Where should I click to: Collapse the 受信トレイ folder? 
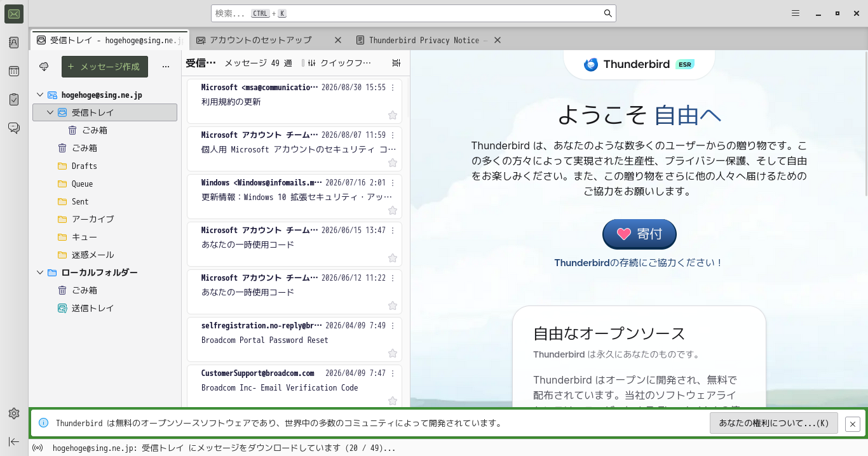(50, 112)
